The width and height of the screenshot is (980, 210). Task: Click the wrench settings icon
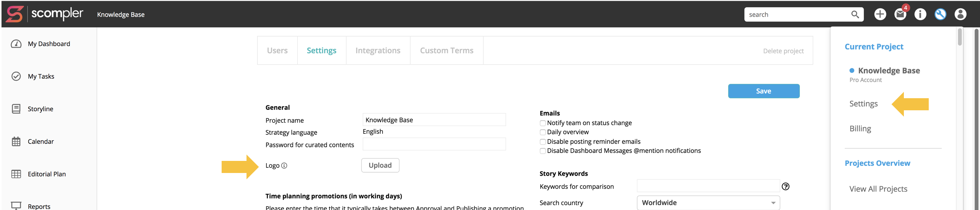coord(940,14)
